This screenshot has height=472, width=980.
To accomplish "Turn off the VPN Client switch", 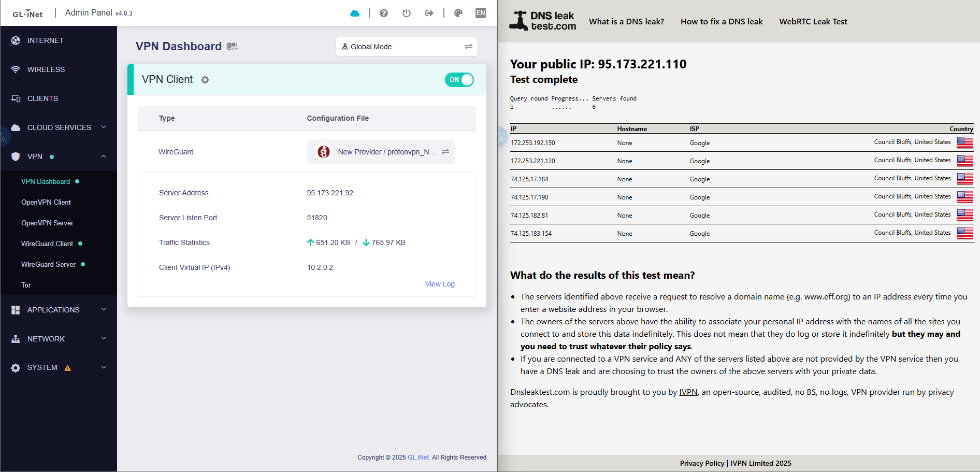I will pyautogui.click(x=459, y=80).
